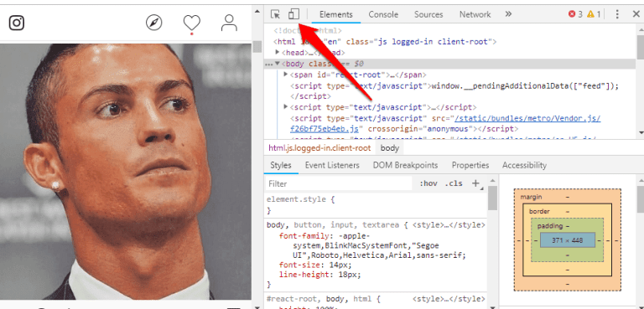Click the pendingAdditionalData script line

click(454, 85)
